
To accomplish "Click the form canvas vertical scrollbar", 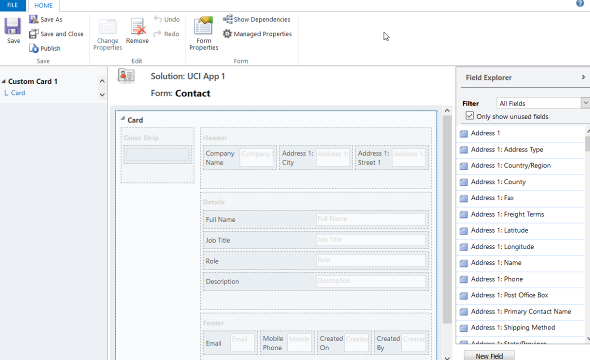I will tap(447, 219).
